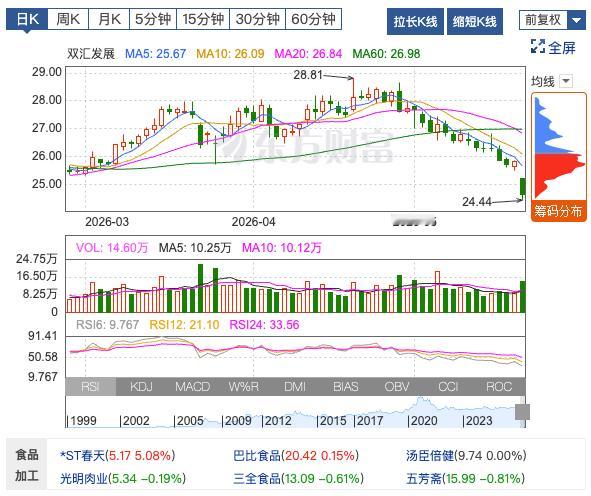Switch to the 月K monthly tab
591x496 pixels.
click(x=109, y=19)
